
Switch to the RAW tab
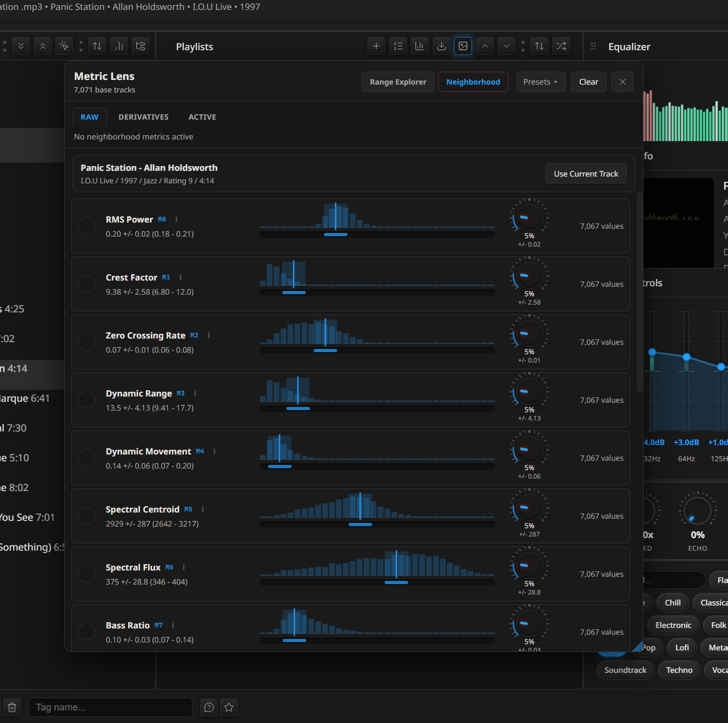pos(89,117)
